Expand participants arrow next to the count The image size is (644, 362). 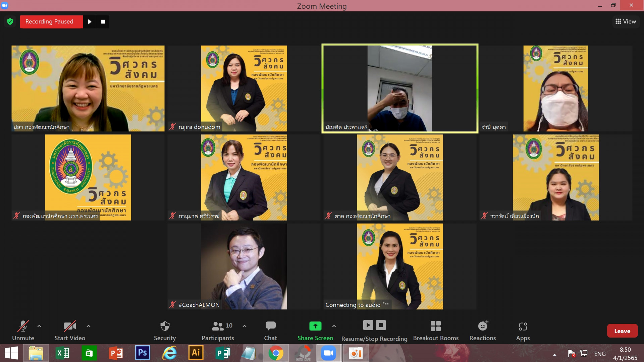click(x=245, y=326)
